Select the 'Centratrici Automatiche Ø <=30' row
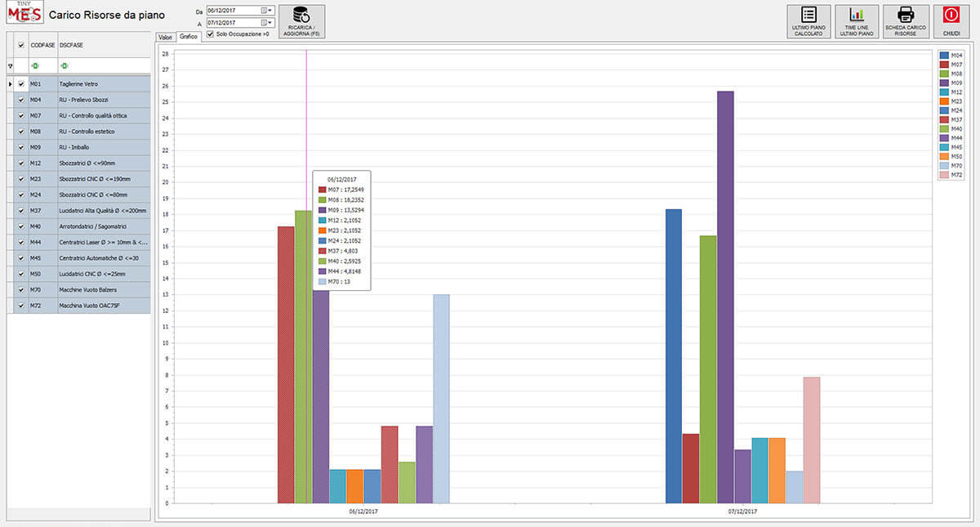 pyautogui.click(x=78, y=258)
